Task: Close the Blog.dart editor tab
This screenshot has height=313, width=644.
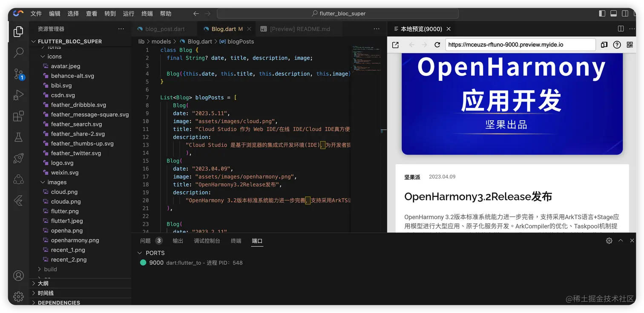Action: point(249,29)
